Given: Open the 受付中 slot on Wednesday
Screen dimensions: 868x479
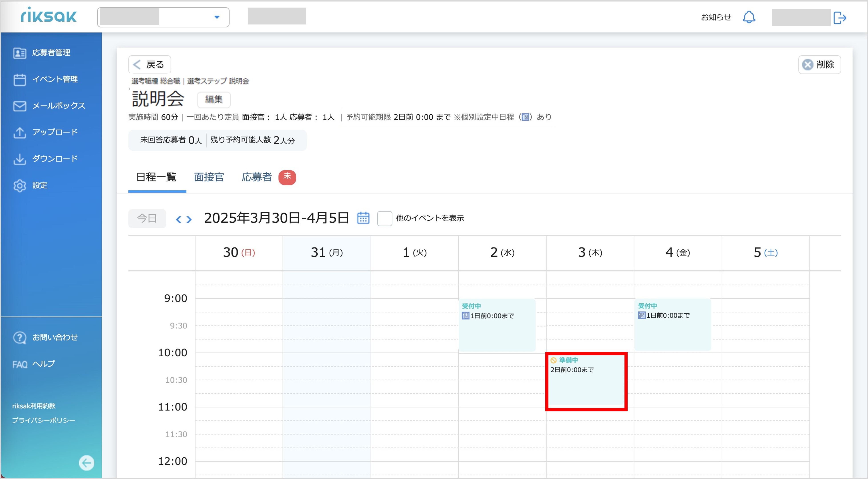Looking at the screenshot, I should point(497,325).
